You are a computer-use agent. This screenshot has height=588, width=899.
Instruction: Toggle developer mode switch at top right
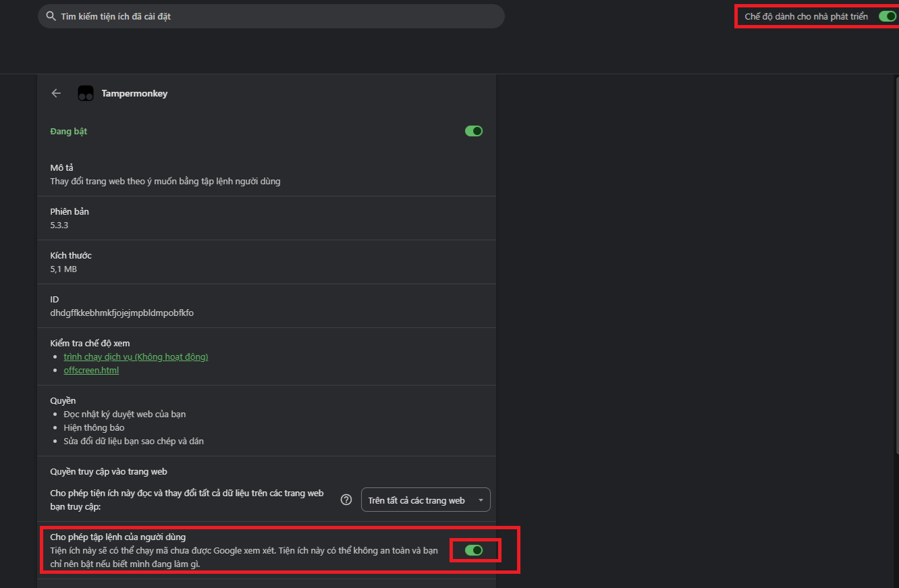coord(887,16)
